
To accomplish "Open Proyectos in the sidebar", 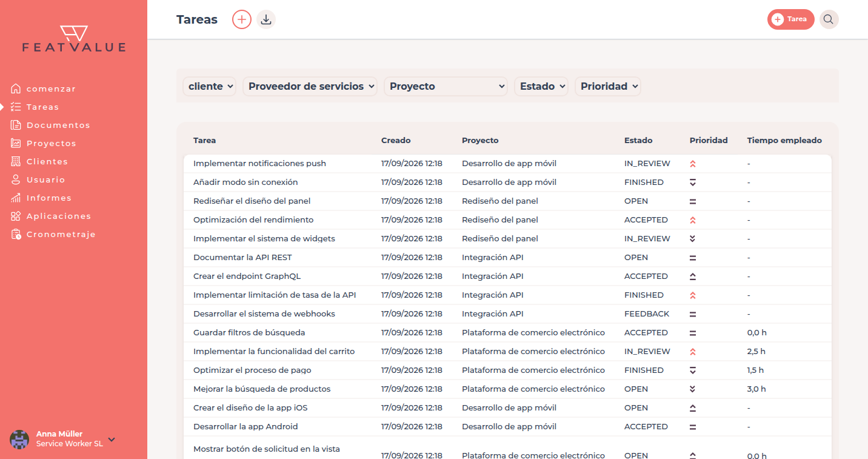I will (52, 143).
